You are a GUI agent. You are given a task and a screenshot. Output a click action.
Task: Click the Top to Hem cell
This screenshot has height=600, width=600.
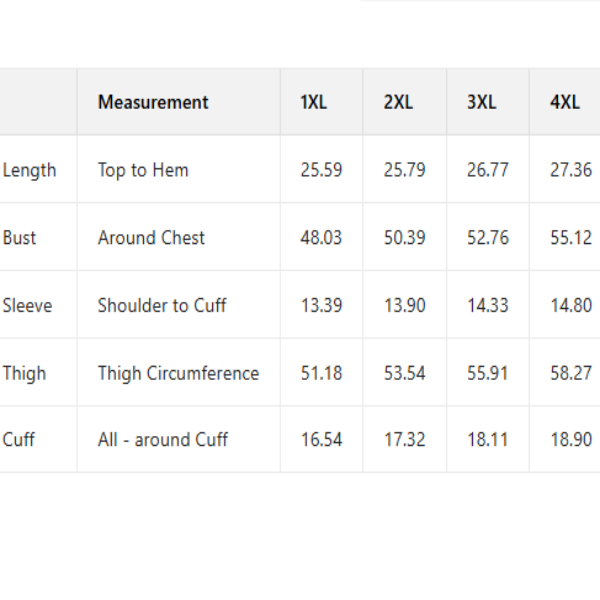pos(143,170)
